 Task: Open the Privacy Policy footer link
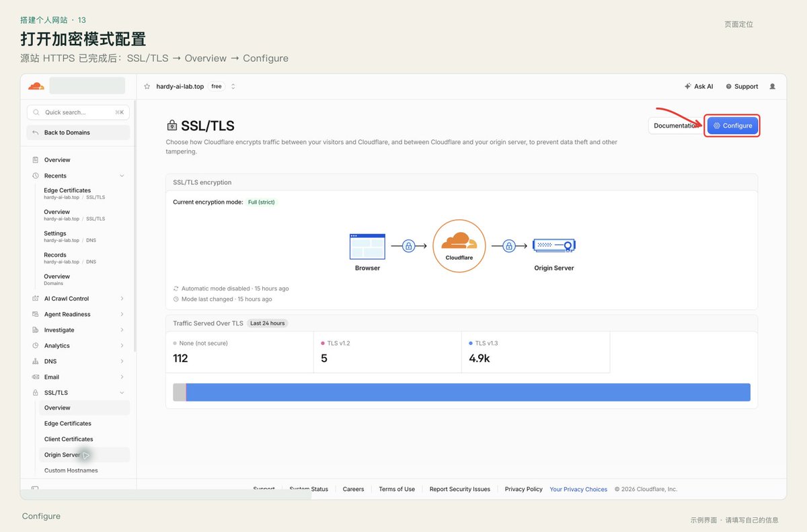(x=524, y=489)
